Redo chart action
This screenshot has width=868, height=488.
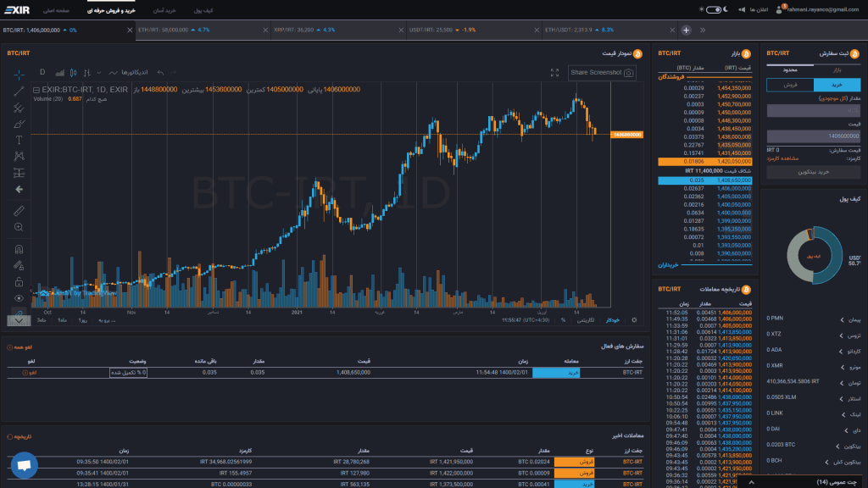tap(174, 73)
